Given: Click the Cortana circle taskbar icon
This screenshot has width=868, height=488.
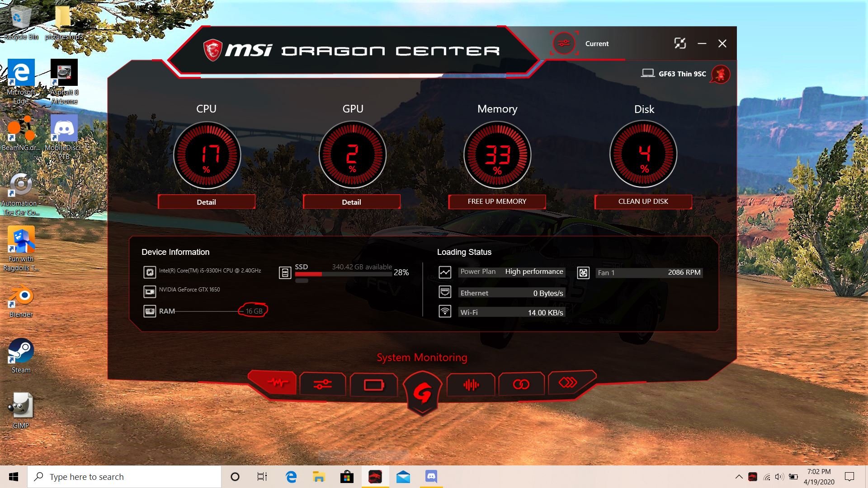Looking at the screenshot, I should point(235,477).
